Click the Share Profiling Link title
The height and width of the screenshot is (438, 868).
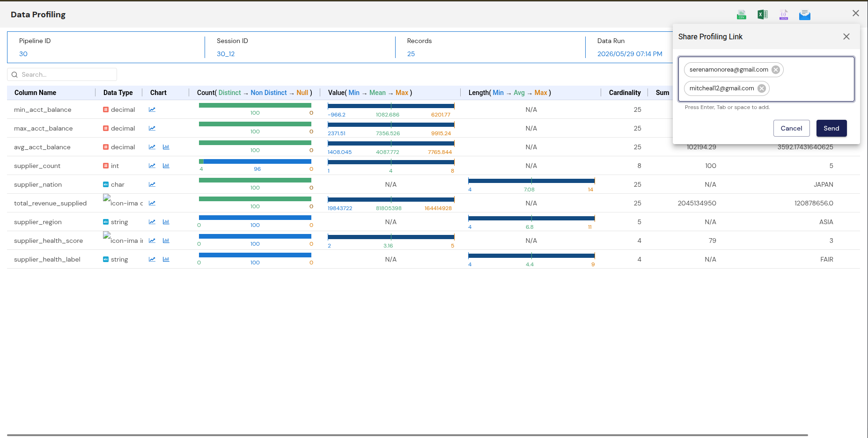point(710,36)
